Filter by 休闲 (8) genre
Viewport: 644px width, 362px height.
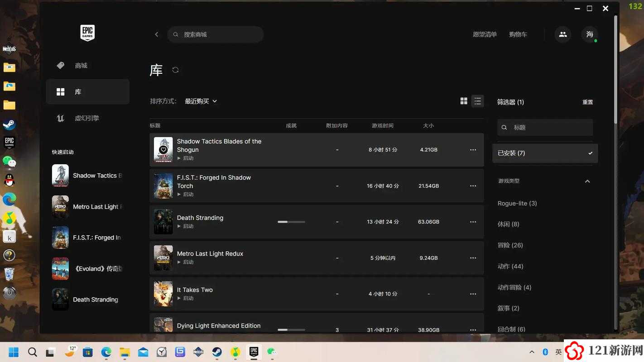point(508,224)
